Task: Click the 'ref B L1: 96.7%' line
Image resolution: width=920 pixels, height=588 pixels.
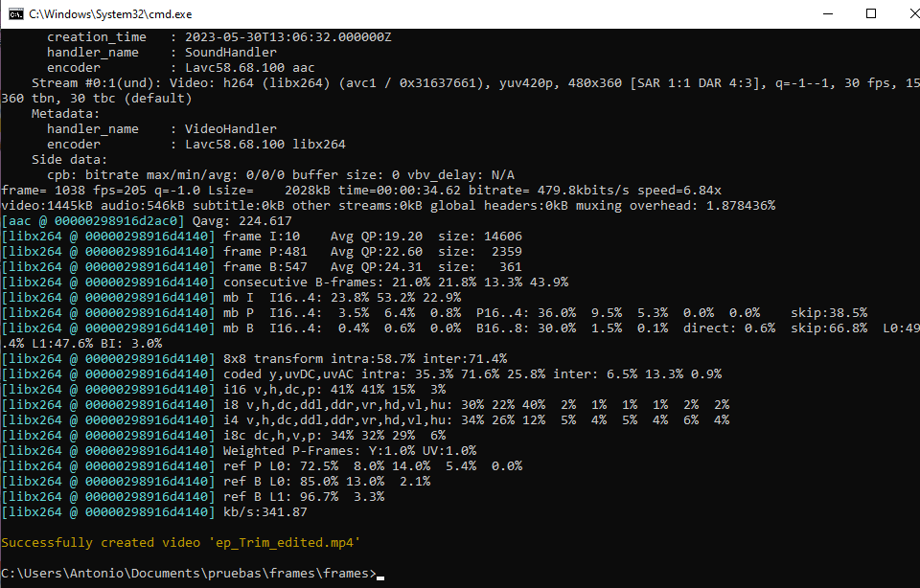Action: click(193, 497)
